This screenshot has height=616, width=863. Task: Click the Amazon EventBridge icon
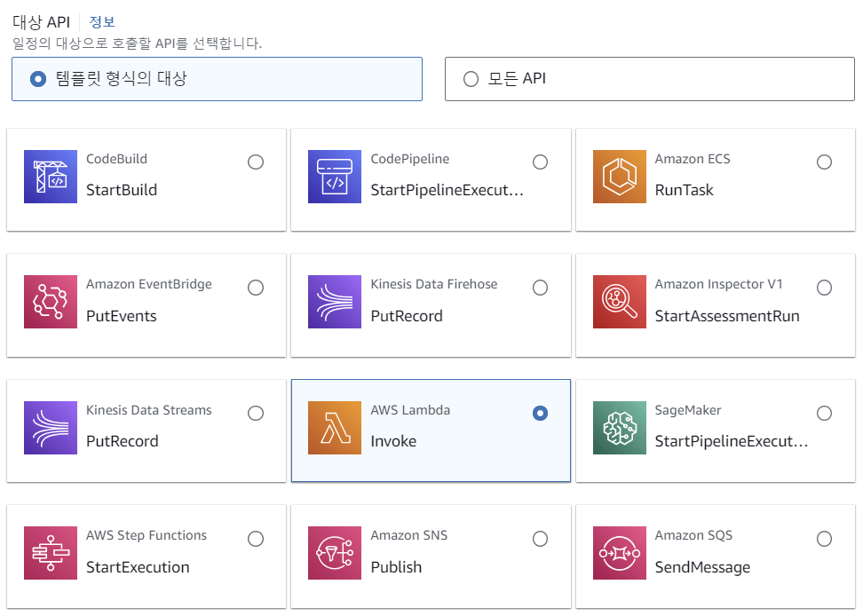pyautogui.click(x=51, y=302)
